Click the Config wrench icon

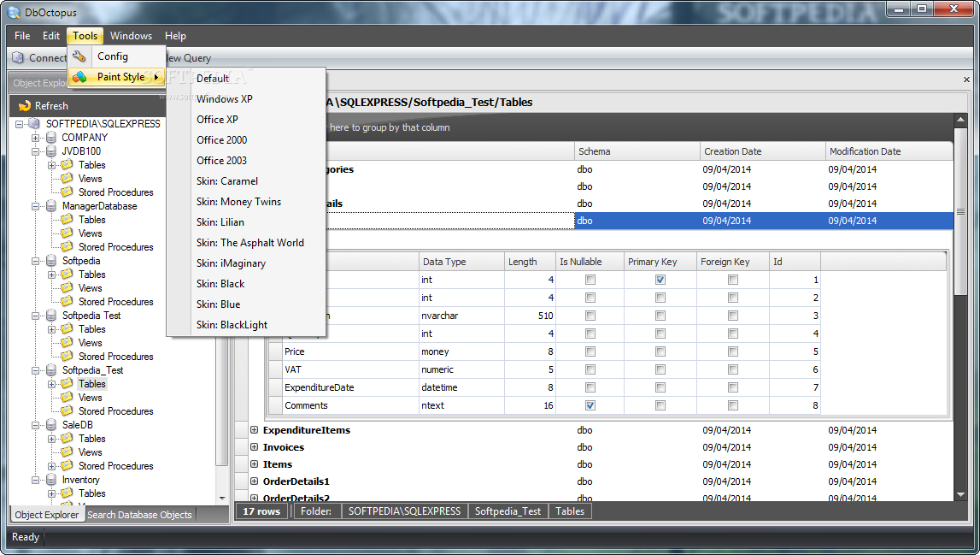click(x=79, y=56)
